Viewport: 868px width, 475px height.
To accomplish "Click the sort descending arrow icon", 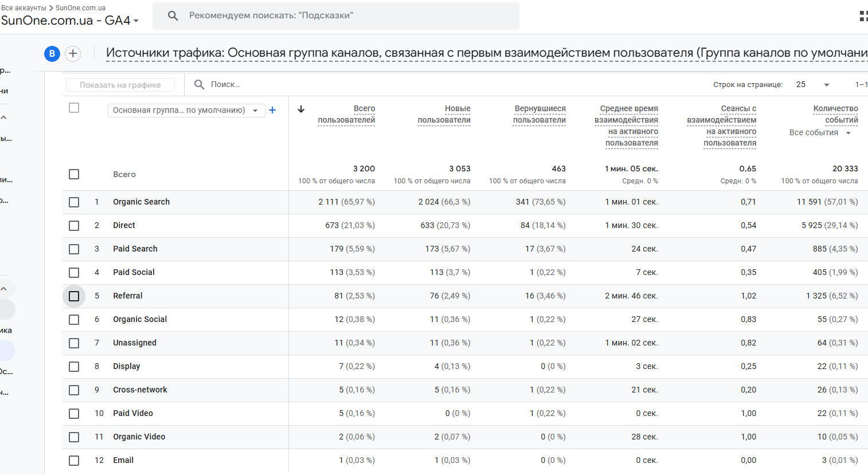I will tap(301, 109).
